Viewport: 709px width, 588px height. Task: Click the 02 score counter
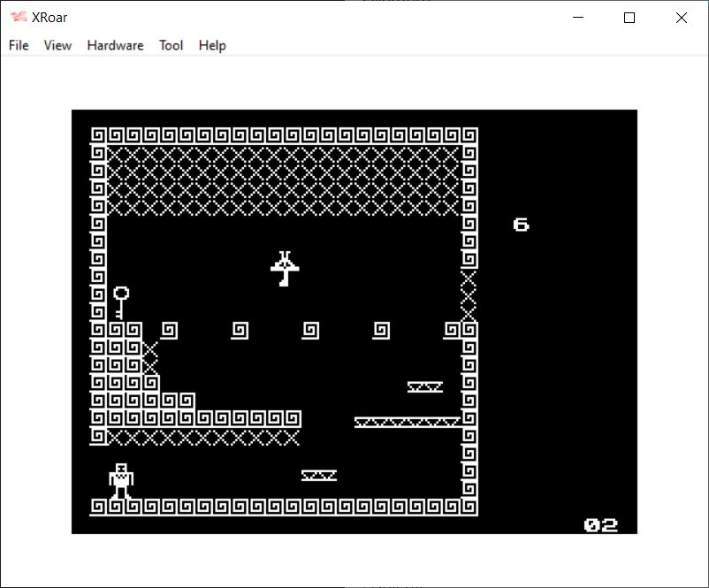(600, 524)
